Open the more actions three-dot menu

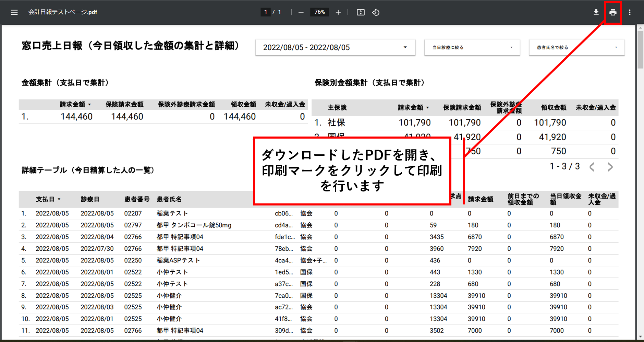point(630,12)
